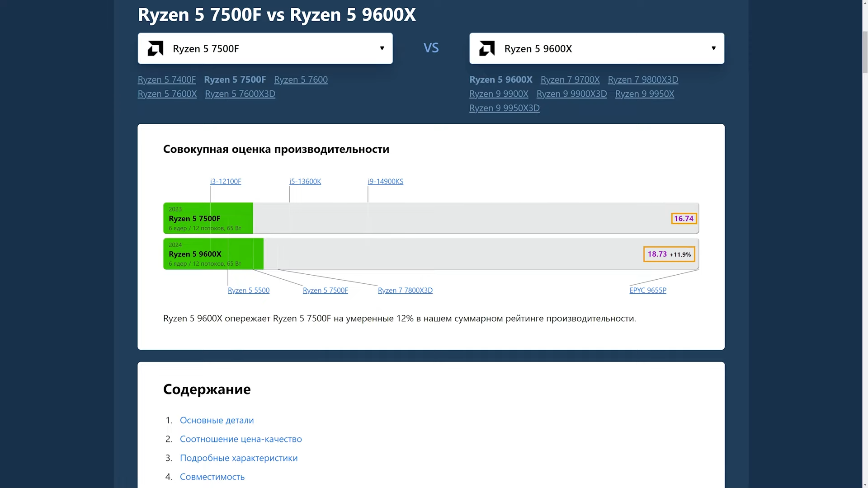The image size is (868, 488).
Task: Navigate to Подробные характеристики section
Action: point(238,458)
